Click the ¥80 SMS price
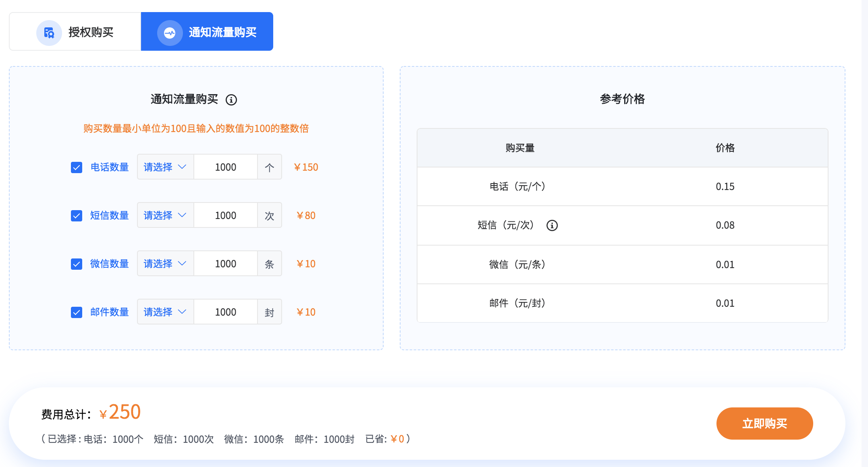868x467 pixels. tap(306, 215)
